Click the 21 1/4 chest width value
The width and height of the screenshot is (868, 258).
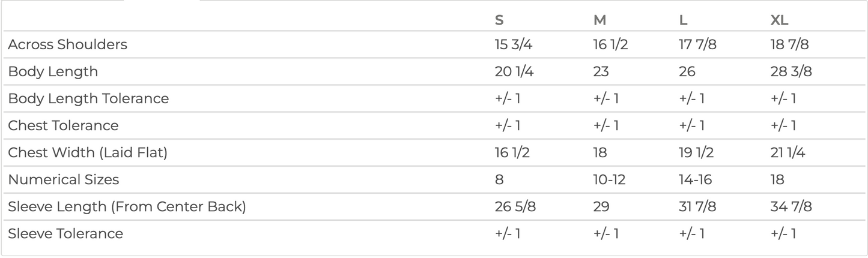[x=789, y=152]
